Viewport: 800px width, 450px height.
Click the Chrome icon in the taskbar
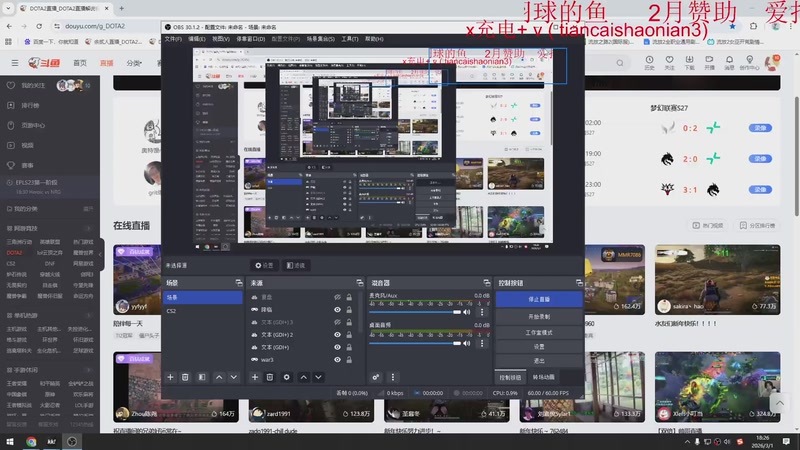[x=31, y=442]
